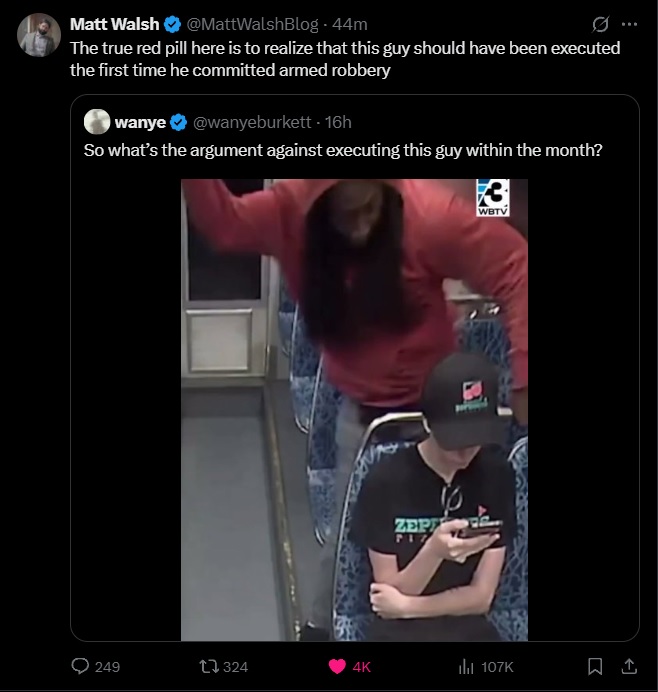This screenshot has height=692, width=658.
Task: Repost using the retweet icon
Action: point(207,666)
